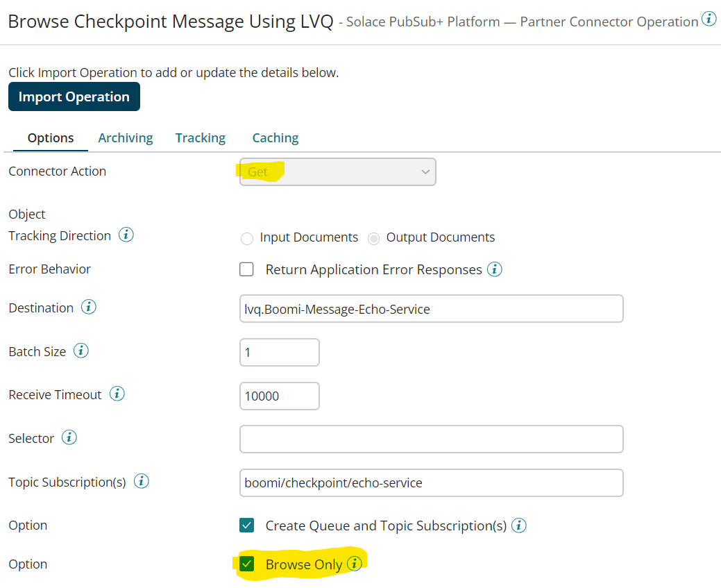Click the Browse Only info icon
This screenshot has width=721, height=588.
[354, 563]
